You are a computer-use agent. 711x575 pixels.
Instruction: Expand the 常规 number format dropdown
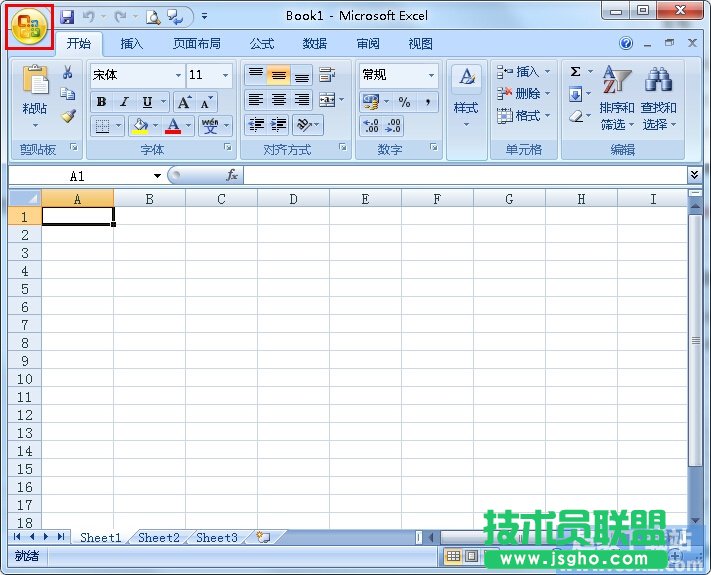432,75
